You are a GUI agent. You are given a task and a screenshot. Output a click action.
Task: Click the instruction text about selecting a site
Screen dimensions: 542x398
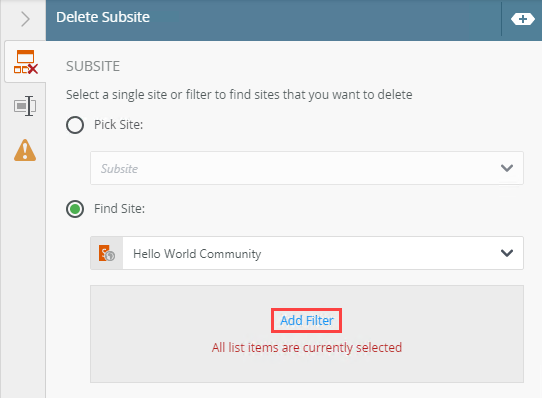click(239, 94)
